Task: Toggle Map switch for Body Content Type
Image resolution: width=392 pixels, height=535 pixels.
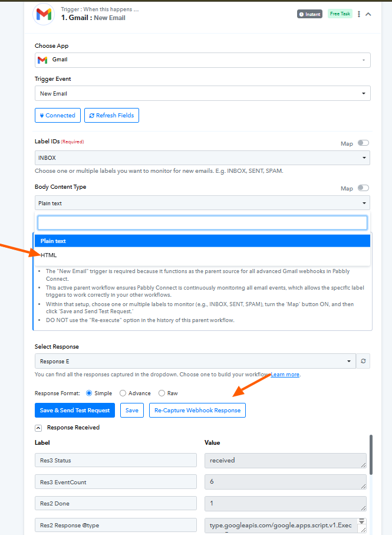Action: pos(363,188)
